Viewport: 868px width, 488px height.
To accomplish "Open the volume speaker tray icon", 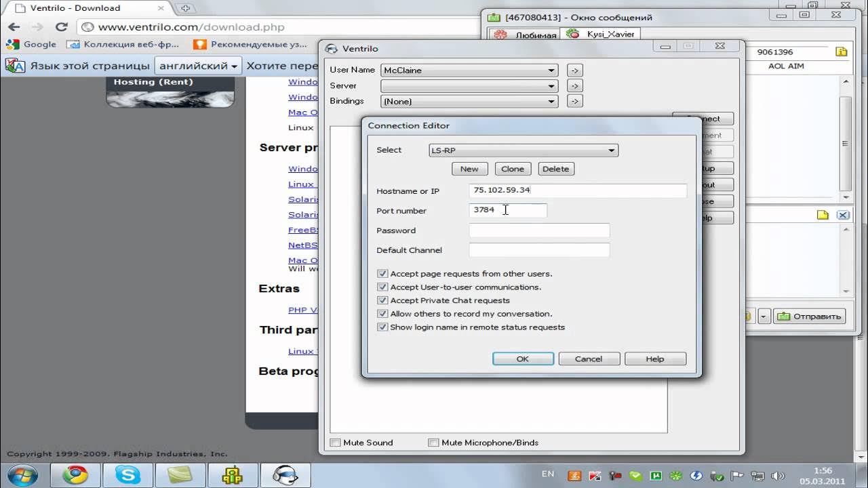I will [x=778, y=476].
